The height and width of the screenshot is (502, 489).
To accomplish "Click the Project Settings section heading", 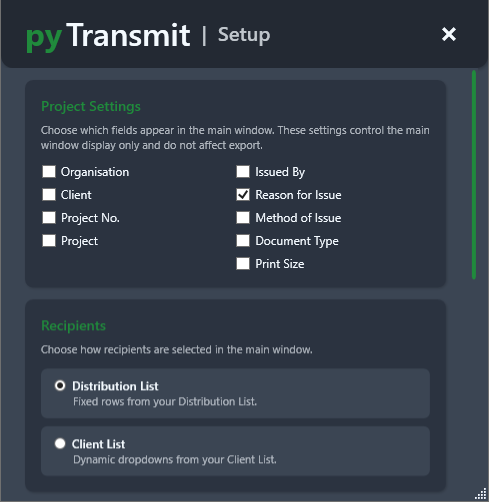I will pos(91,107).
